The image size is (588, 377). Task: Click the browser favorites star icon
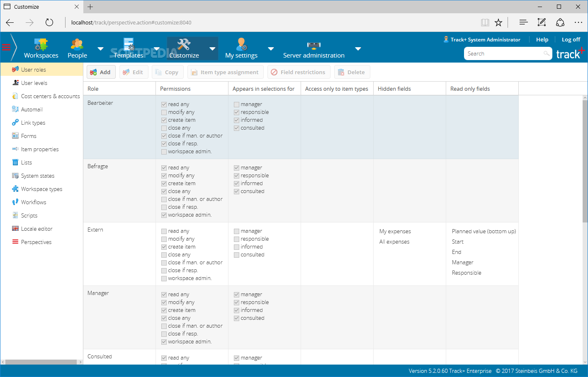[x=498, y=22]
